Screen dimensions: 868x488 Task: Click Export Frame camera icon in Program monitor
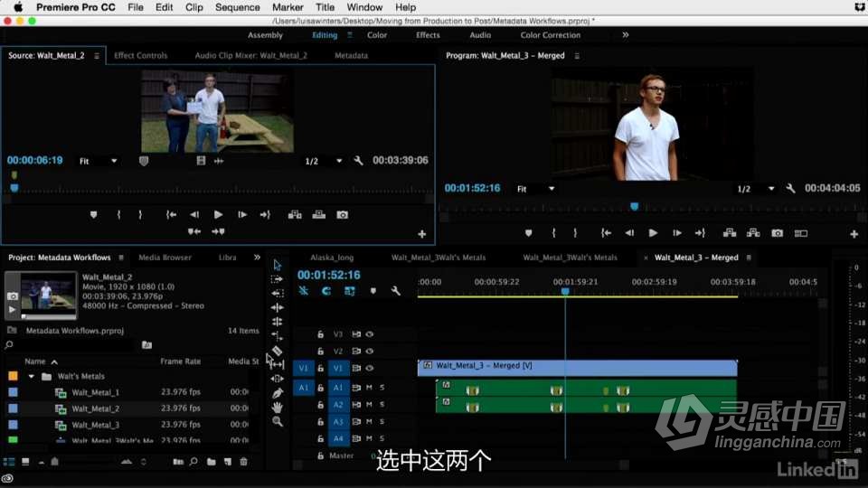pyautogui.click(x=778, y=233)
